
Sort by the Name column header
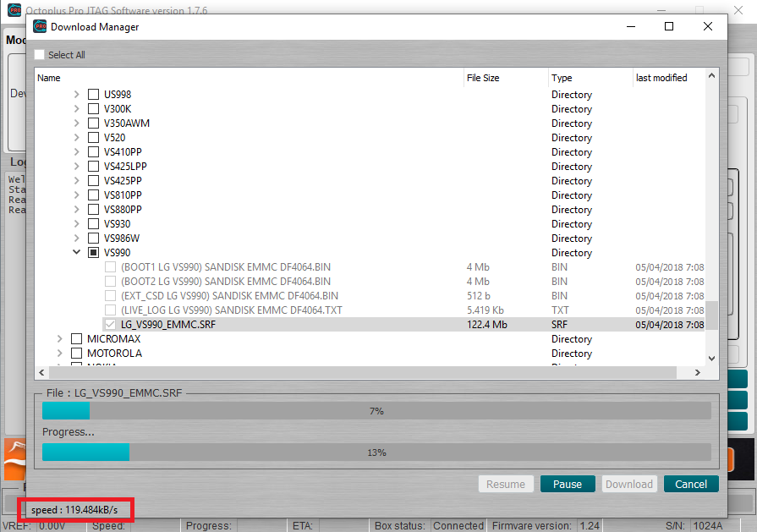point(250,78)
